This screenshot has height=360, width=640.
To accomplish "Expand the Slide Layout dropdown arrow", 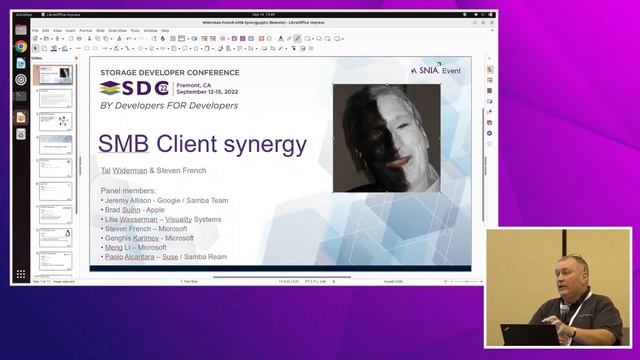I will 343,39.
